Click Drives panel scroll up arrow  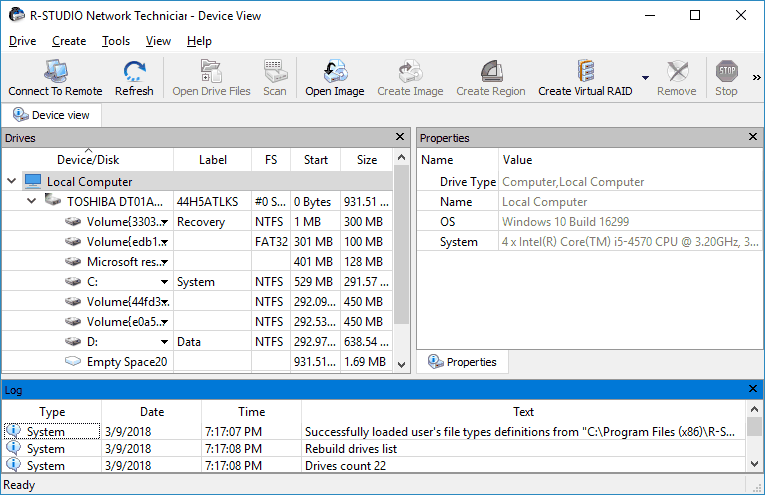click(402, 157)
